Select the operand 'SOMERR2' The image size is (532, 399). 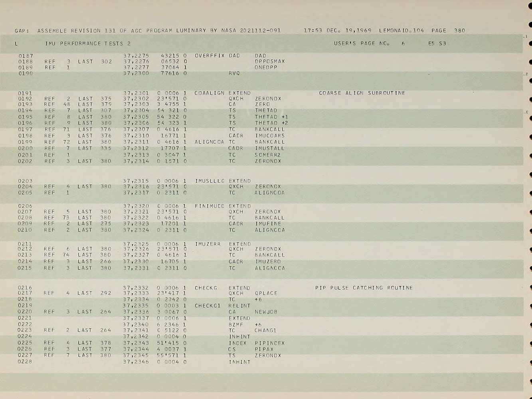click(268, 155)
